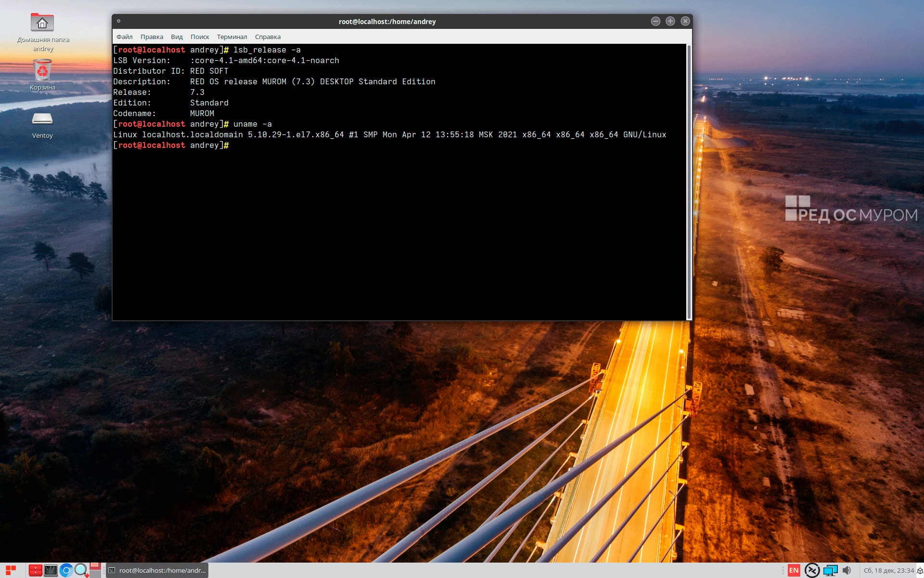The height and width of the screenshot is (578, 924).
Task: Open the Правка menu
Action: click(152, 37)
